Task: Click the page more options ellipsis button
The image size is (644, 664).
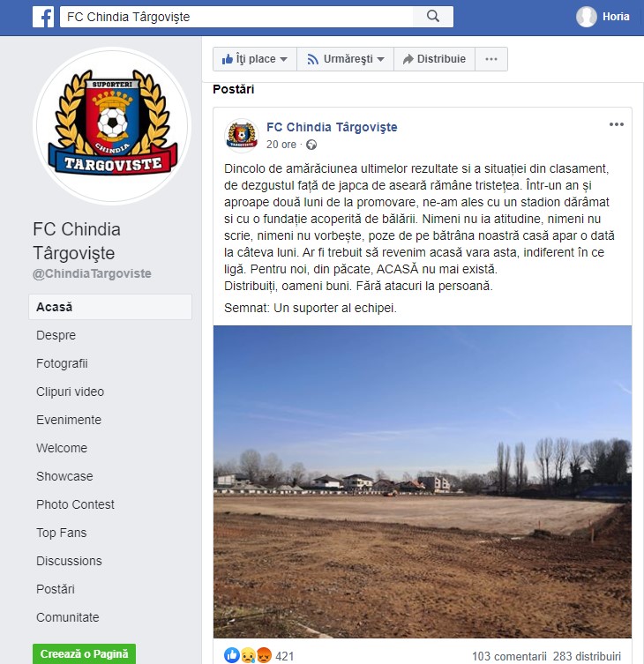Action: tap(491, 59)
